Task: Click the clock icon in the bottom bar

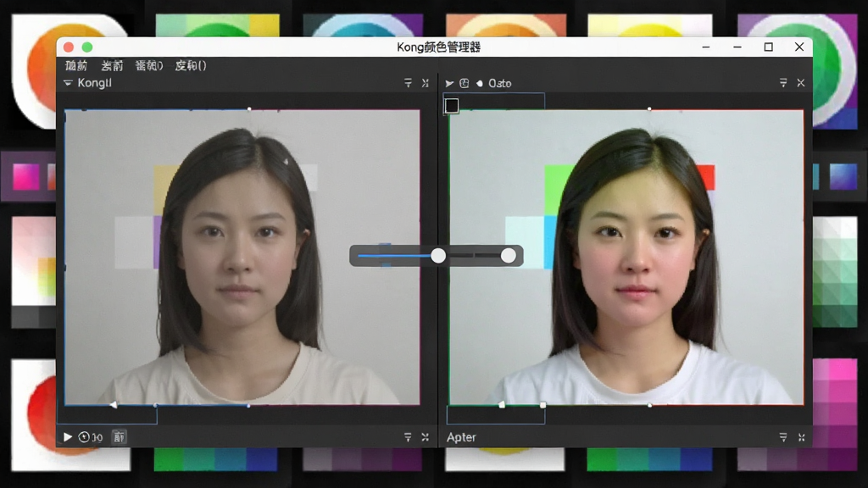Action: pyautogui.click(x=84, y=437)
